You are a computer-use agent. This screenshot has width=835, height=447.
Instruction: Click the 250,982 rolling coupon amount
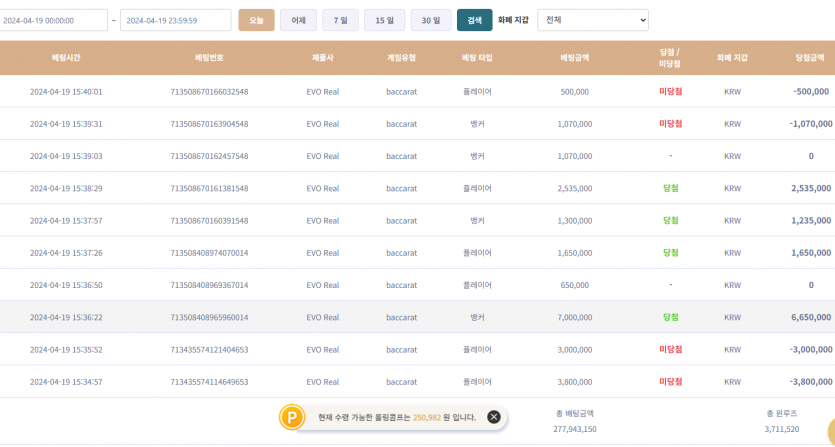pyautogui.click(x=427, y=417)
